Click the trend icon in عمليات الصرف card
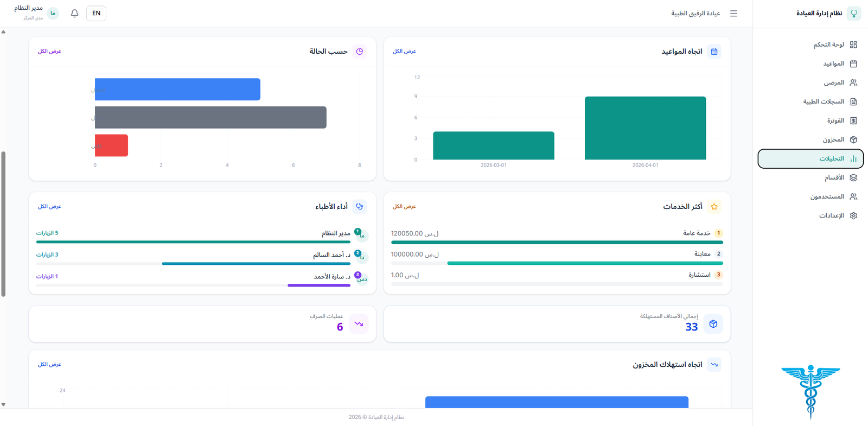868x426 pixels. point(359,324)
